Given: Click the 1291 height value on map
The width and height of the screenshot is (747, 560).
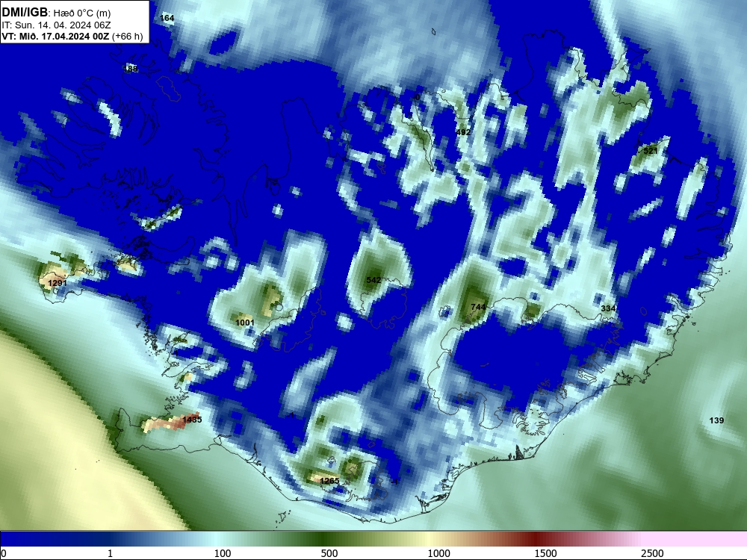Looking at the screenshot, I should pos(58,283).
